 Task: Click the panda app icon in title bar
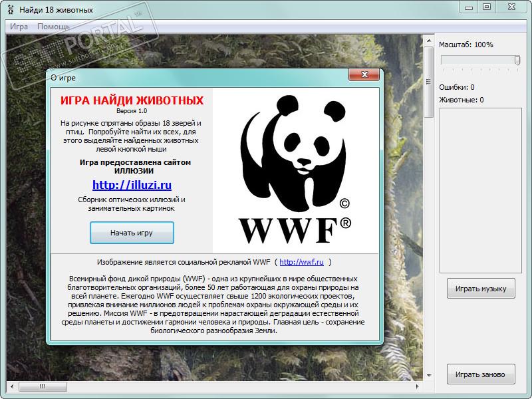[x=11, y=9]
